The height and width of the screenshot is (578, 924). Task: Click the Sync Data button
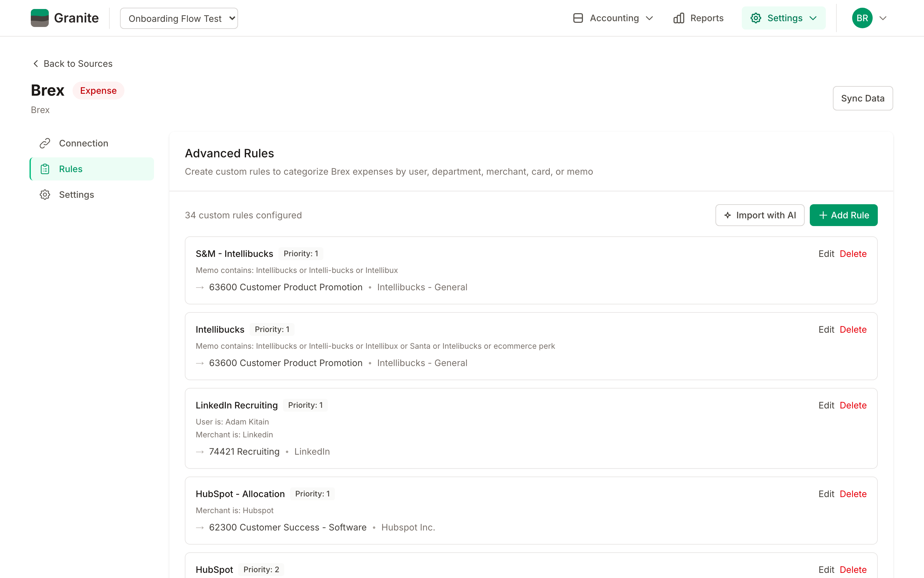862,98
